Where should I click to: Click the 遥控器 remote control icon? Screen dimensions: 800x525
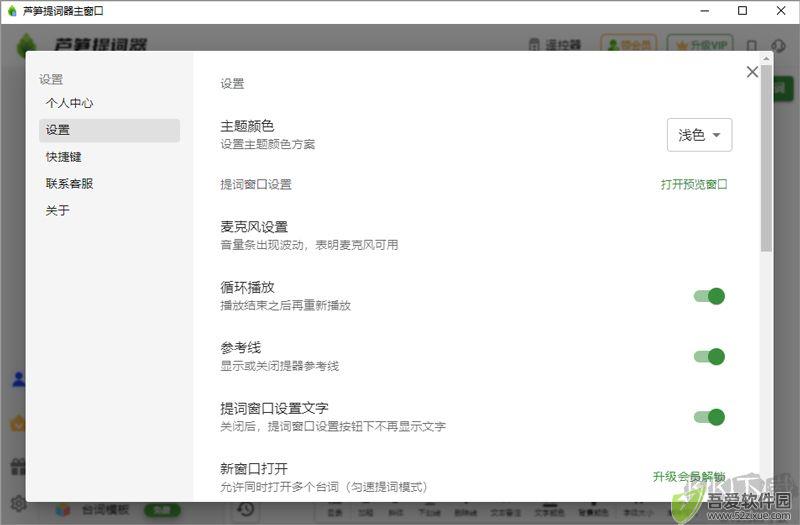point(534,45)
